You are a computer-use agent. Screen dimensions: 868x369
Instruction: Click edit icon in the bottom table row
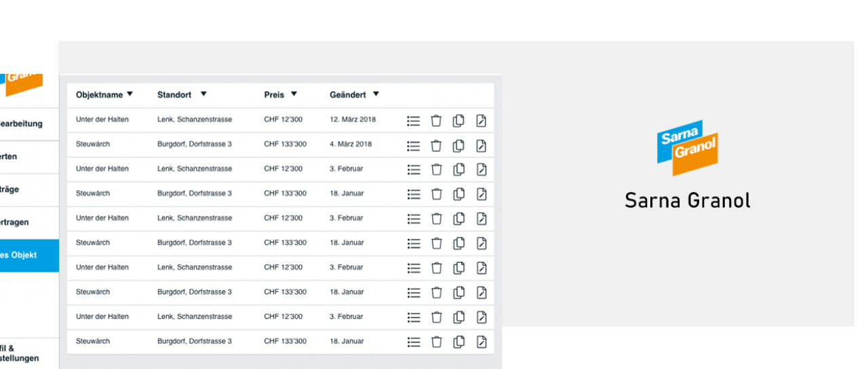tap(481, 342)
